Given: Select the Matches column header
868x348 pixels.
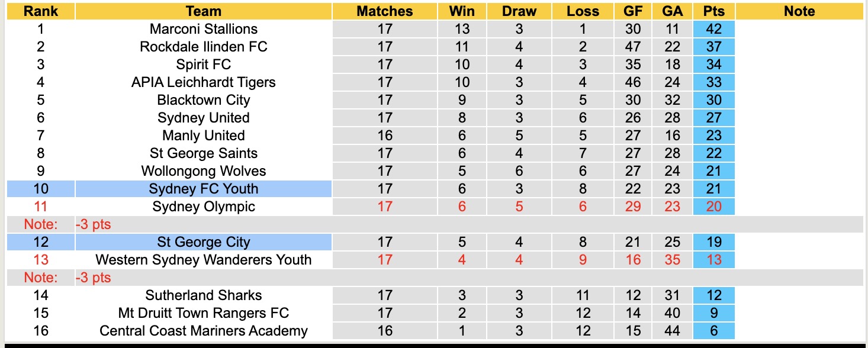Looking at the screenshot, I should coord(385,11).
